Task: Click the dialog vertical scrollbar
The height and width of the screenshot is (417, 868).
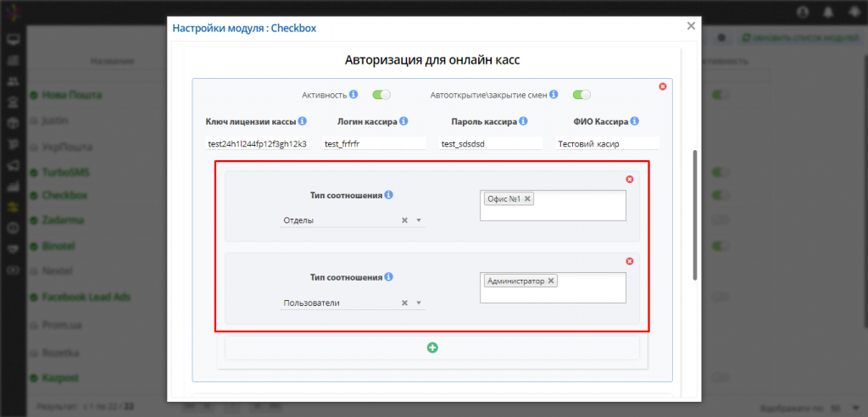Action: point(695,215)
